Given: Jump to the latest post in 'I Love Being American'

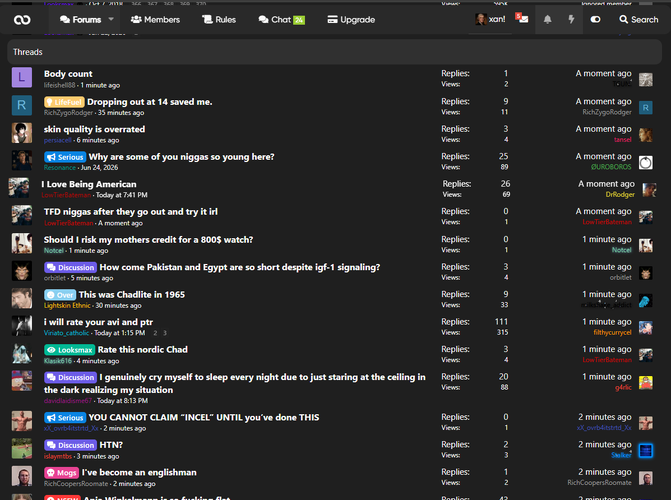Looking at the screenshot, I should pos(606,184).
